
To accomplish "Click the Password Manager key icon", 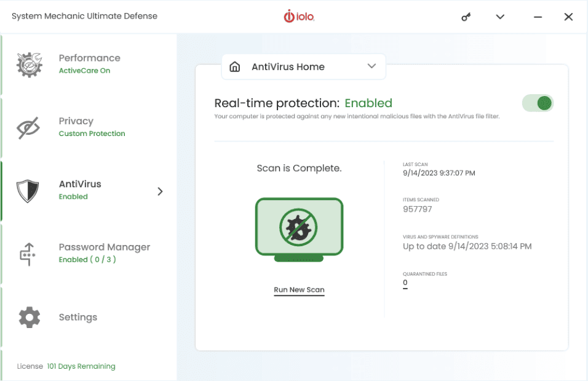I will (28, 254).
